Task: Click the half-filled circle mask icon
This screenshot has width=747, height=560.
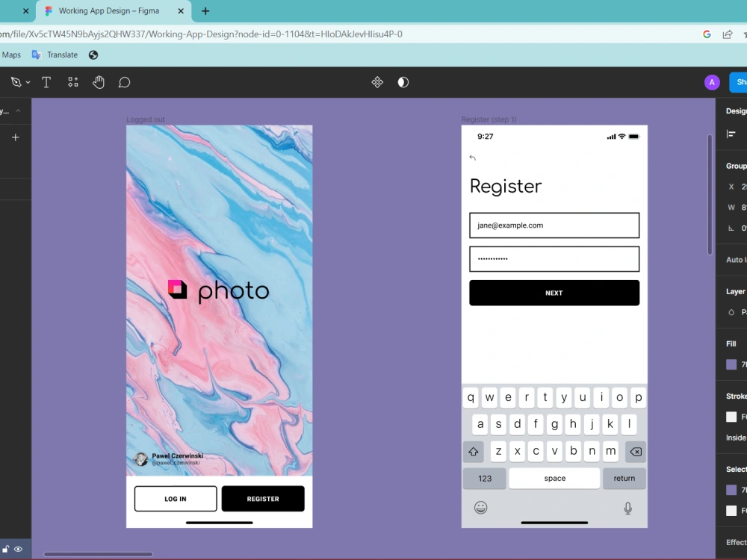Action: [x=403, y=82]
